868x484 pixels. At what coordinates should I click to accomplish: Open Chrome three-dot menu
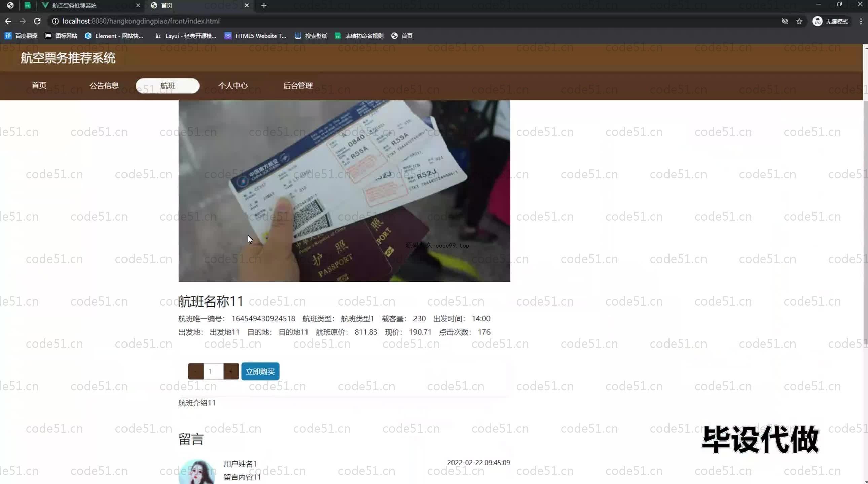pyautogui.click(x=861, y=21)
